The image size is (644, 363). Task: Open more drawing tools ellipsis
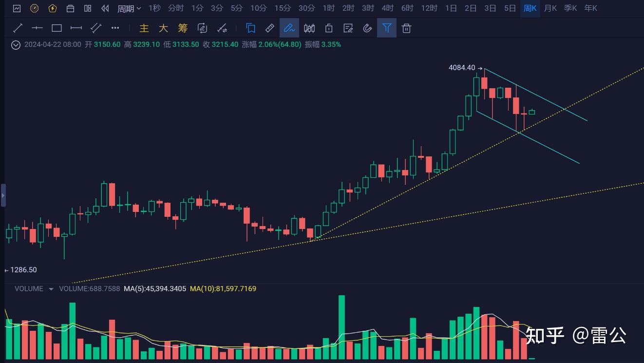[115, 28]
